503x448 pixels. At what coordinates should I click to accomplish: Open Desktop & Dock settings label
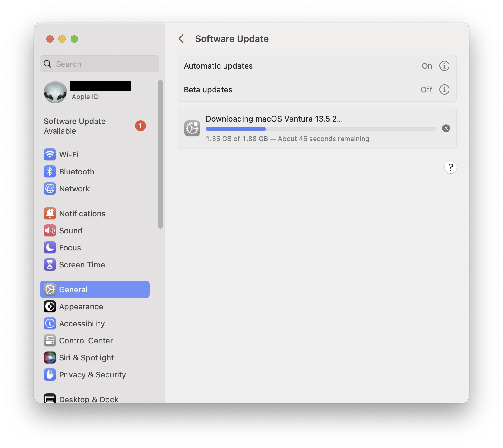point(89,399)
